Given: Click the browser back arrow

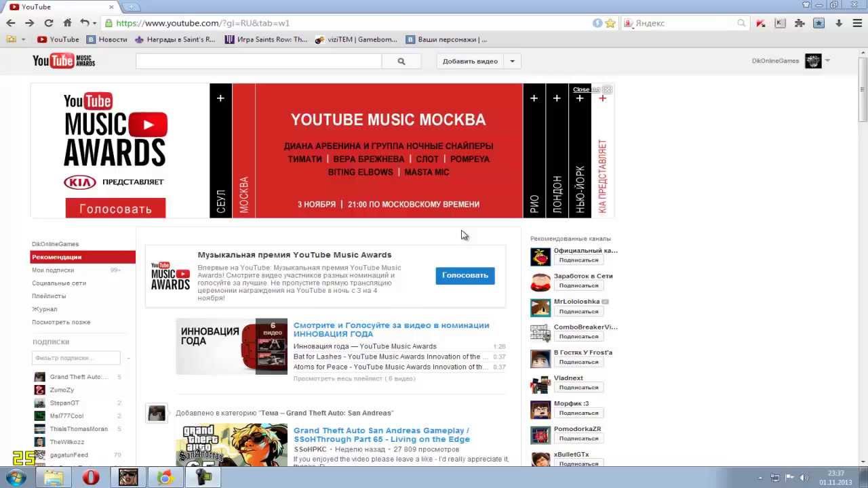Looking at the screenshot, I should 11,23.
